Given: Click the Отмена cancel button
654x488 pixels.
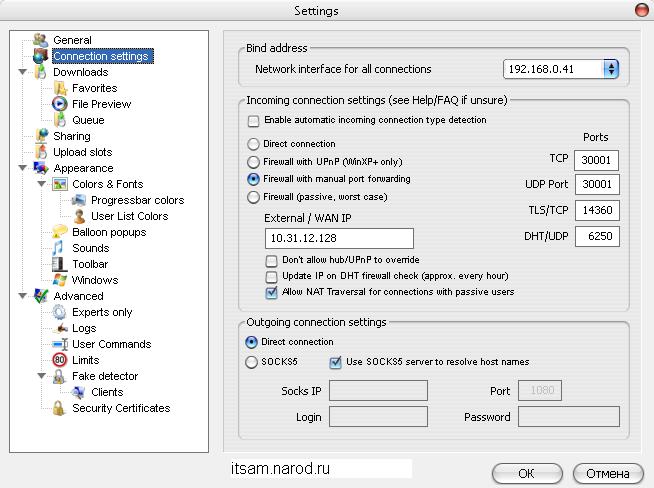Looking at the screenshot, I should tap(607, 472).
